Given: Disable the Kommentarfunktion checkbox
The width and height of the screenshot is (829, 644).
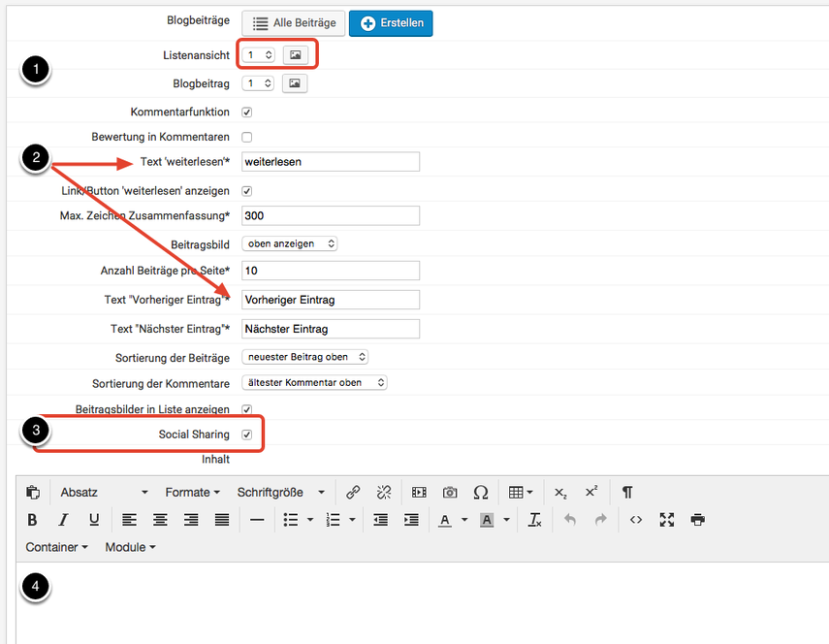Looking at the screenshot, I should [x=246, y=113].
